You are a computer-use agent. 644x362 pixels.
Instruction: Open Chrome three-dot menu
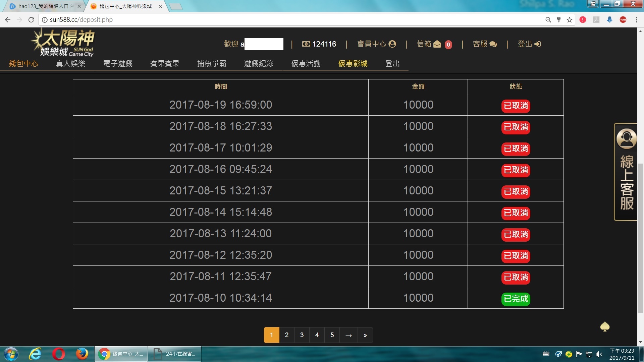[x=636, y=20]
